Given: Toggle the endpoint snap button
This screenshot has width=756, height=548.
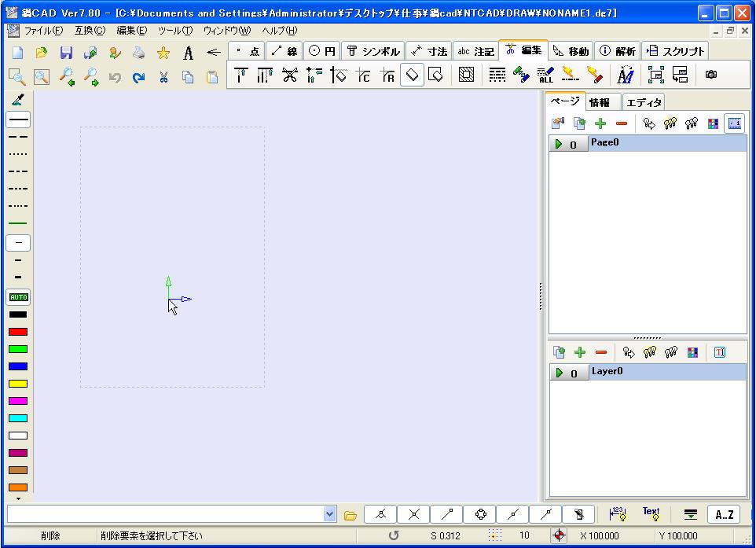Looking at the screenshot, I should pyautogui.click(x=446, y=514).
